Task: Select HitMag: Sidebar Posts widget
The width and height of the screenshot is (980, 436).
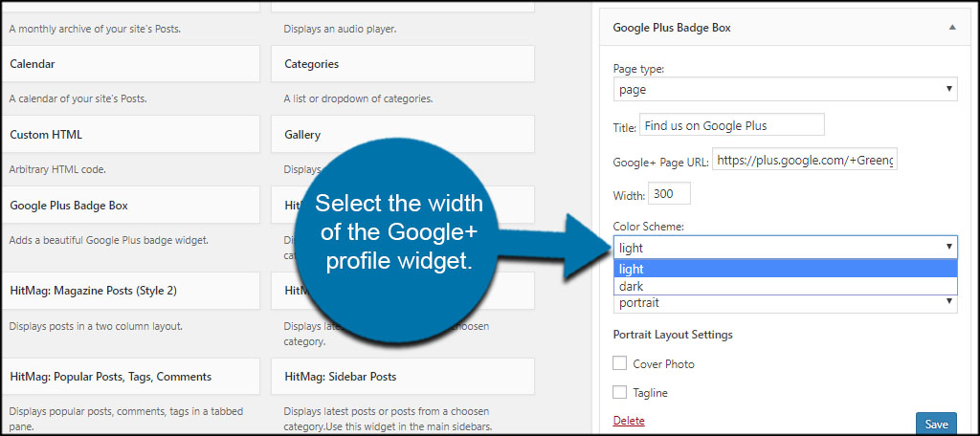Action: tap(403, 377)
